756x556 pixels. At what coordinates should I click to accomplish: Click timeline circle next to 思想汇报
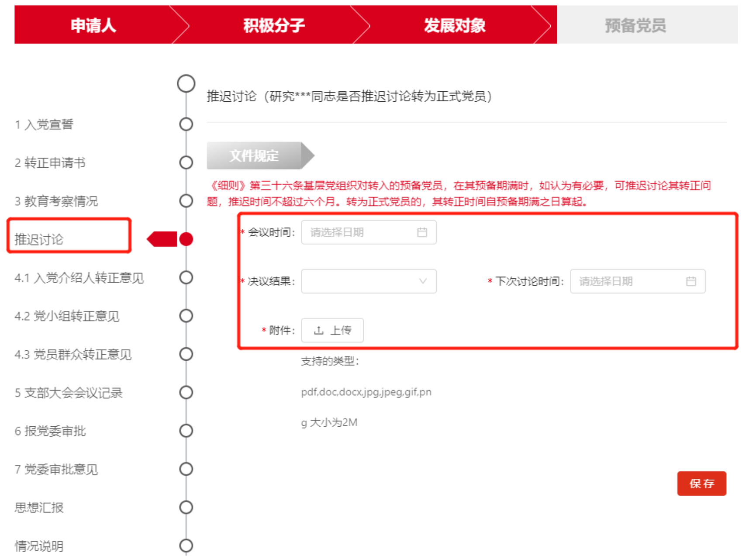(186, 508)
